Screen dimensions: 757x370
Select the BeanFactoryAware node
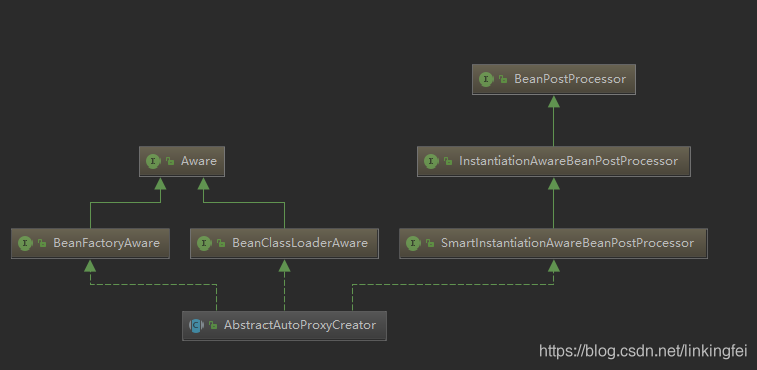(90, 243)
